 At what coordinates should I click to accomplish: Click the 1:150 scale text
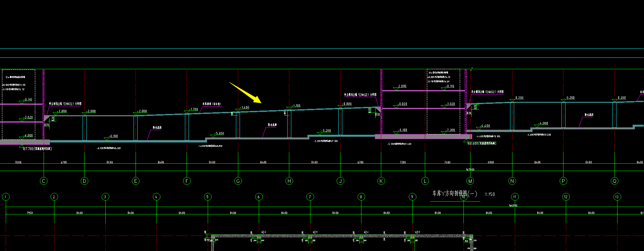point(490,194)
